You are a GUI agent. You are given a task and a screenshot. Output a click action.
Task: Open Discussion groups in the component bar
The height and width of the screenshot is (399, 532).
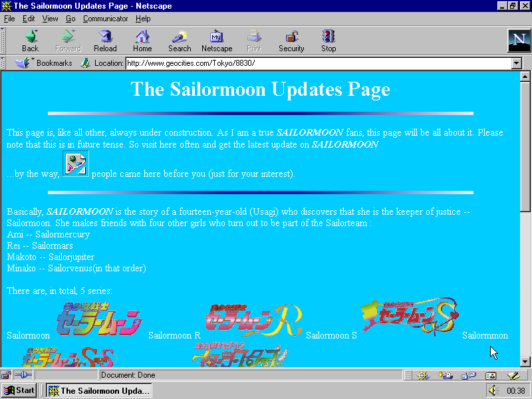(x=469, y=375)
